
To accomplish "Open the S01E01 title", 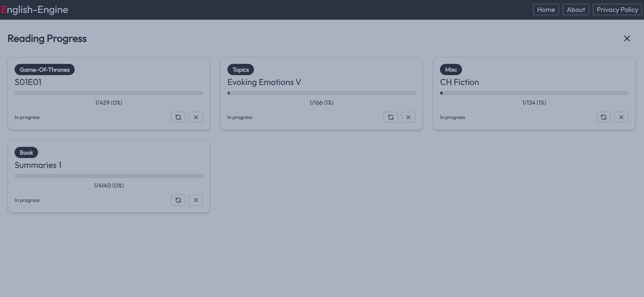I will (28, 82).
